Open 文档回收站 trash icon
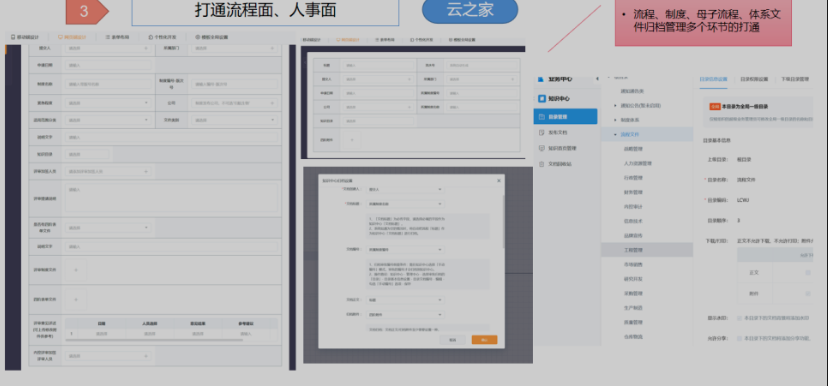828x386 pixels. pos(541,164)
